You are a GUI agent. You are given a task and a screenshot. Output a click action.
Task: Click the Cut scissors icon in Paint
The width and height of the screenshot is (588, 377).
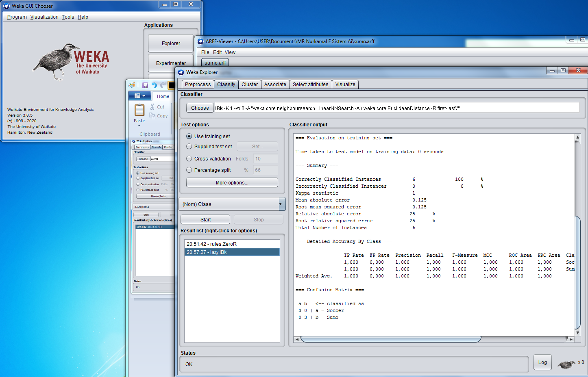tap(152, 107)
